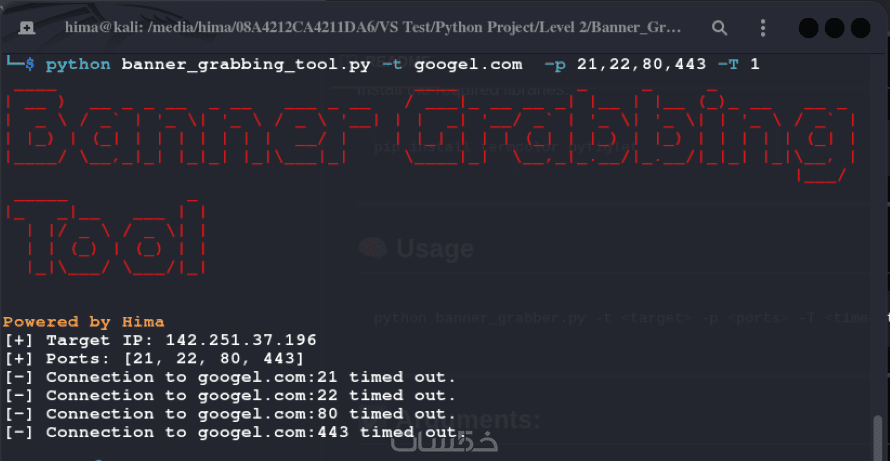Click the terminal vertical scrollbar thumb

[878, 438]
